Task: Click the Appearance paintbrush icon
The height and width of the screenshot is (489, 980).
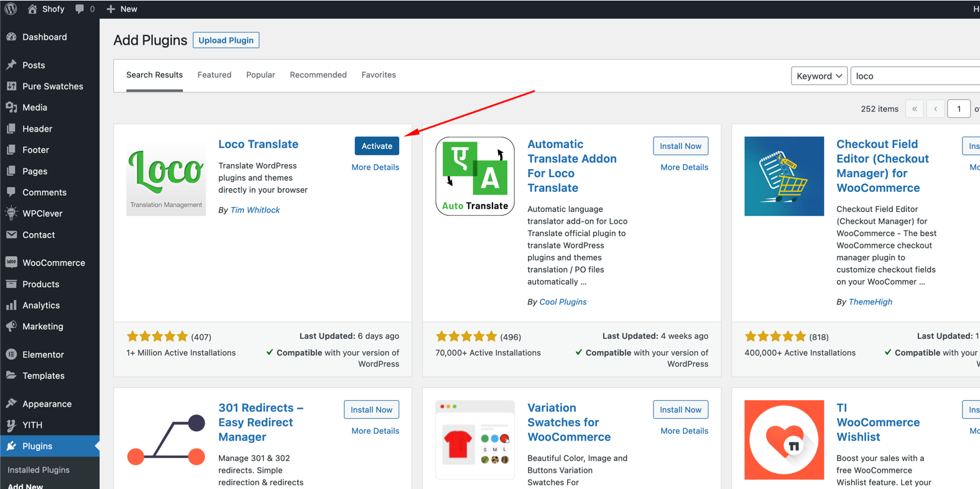Action: [x=11, y=403]
